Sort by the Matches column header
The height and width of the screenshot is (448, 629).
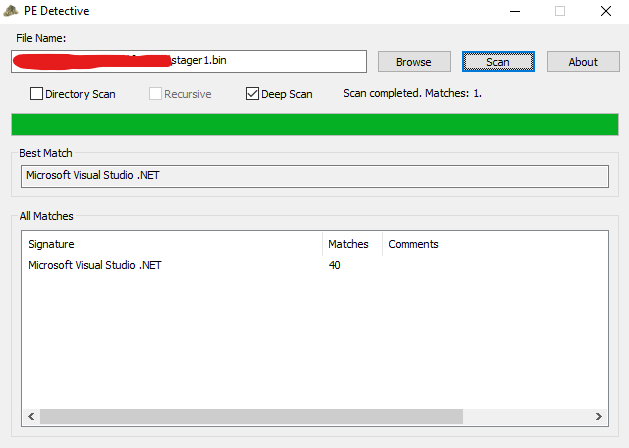352,244
